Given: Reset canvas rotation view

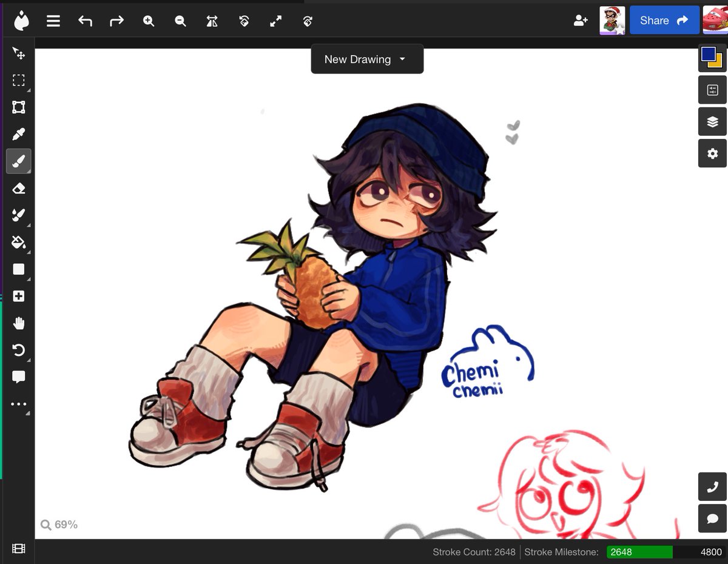Looking at the screenshot, I should point(244,21).
